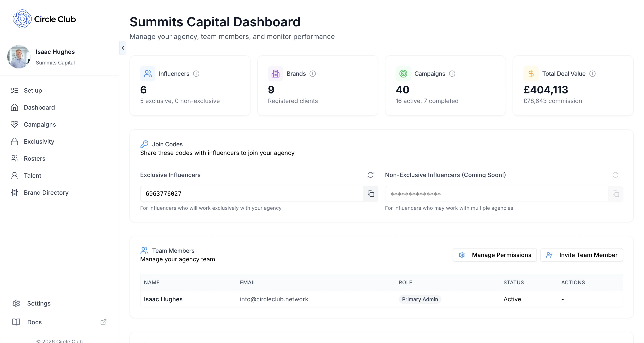Click the Influencers stat card icon
The height and width of the screenshot is (343, 644).
148,73
